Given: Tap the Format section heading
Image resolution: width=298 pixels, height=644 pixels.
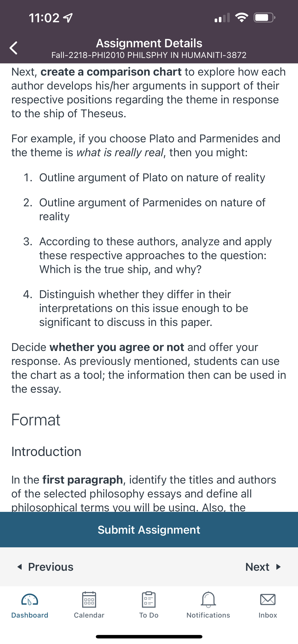Looking at the screenshot, I should [36, 420].
